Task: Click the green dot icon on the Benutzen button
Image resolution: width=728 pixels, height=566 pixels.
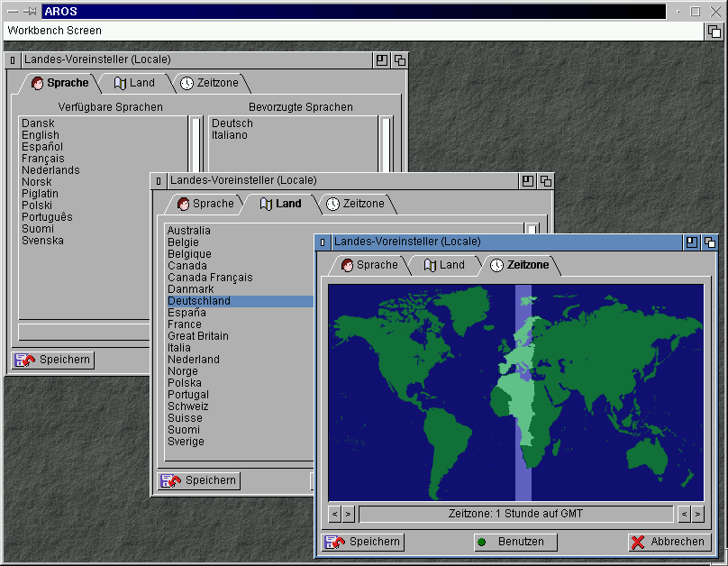Action: point(481,543)
